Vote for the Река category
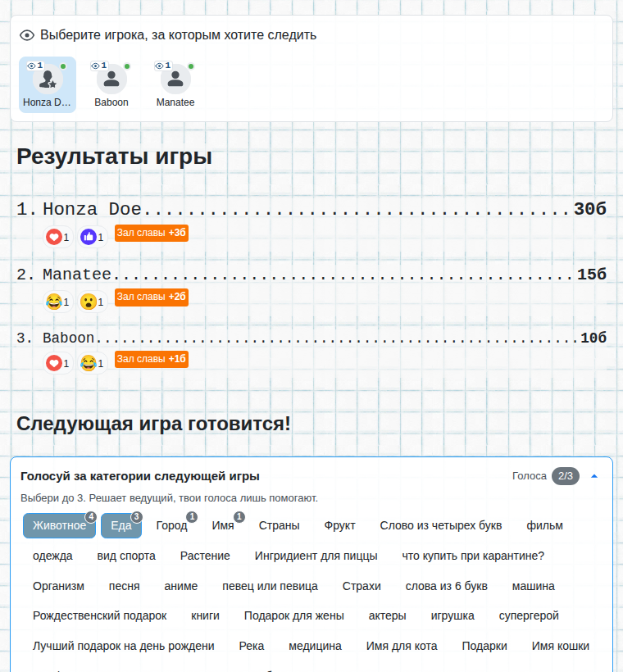 (252, 646)
